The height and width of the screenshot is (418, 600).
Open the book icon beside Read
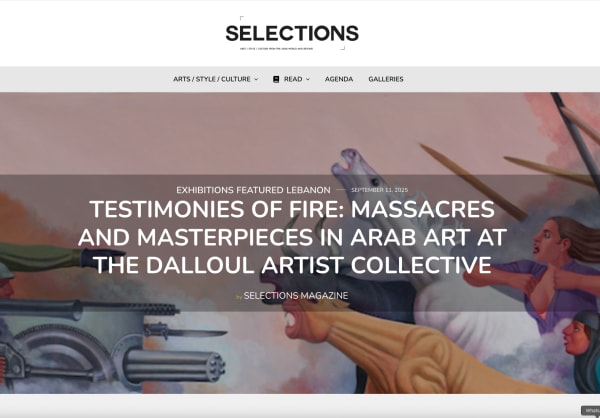tap(276, 79)
